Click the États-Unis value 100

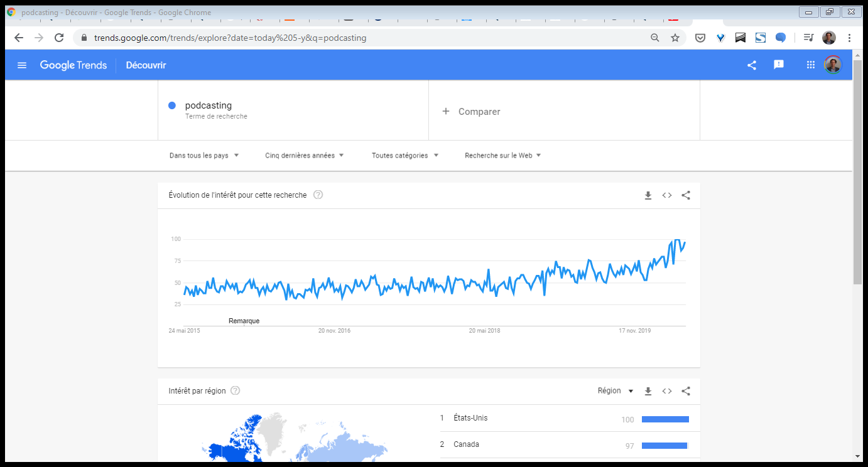(x=627, y=420)
